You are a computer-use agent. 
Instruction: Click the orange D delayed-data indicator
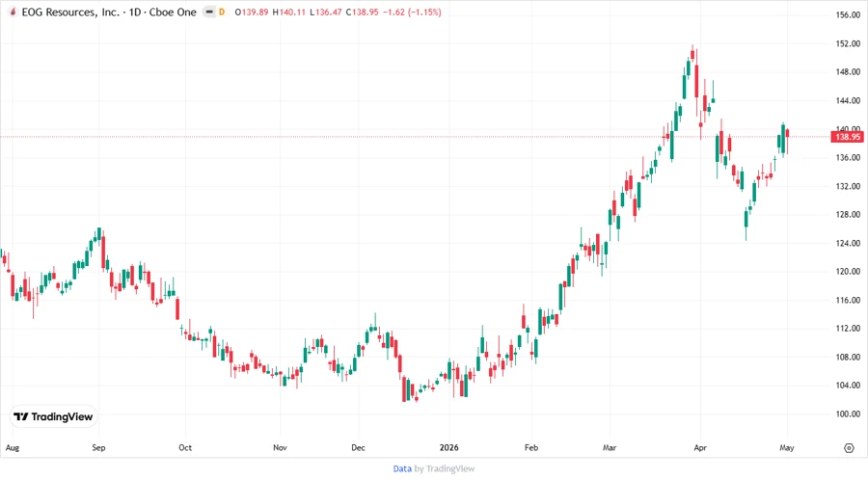pyautogui.click(x=222, y=13)
